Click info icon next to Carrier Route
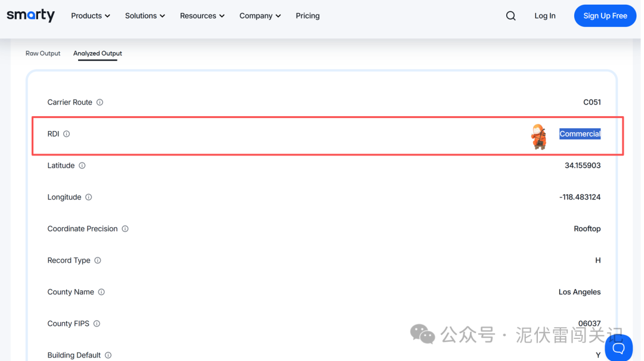Viewport: 644px width, 361px height. click(x=100, y=102)
